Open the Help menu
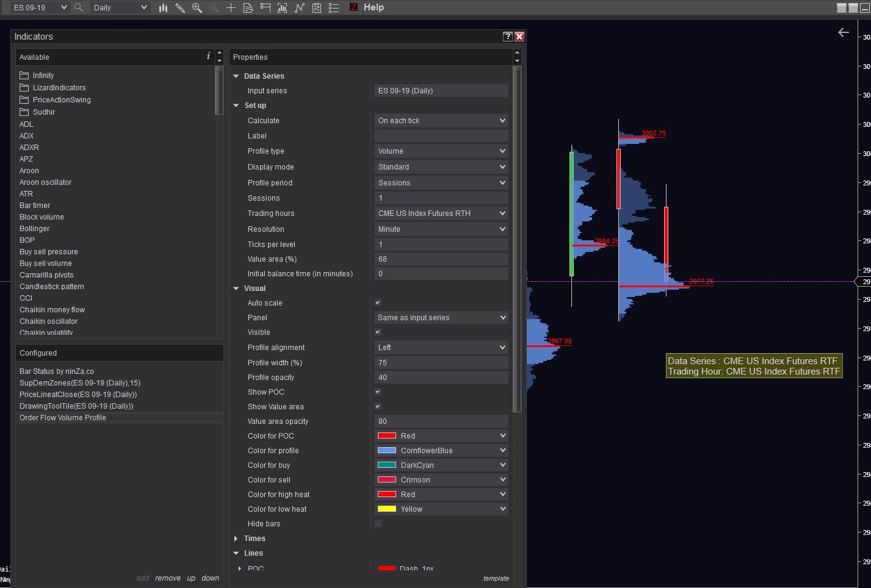871x588 pixels. [x=374, y=8]
